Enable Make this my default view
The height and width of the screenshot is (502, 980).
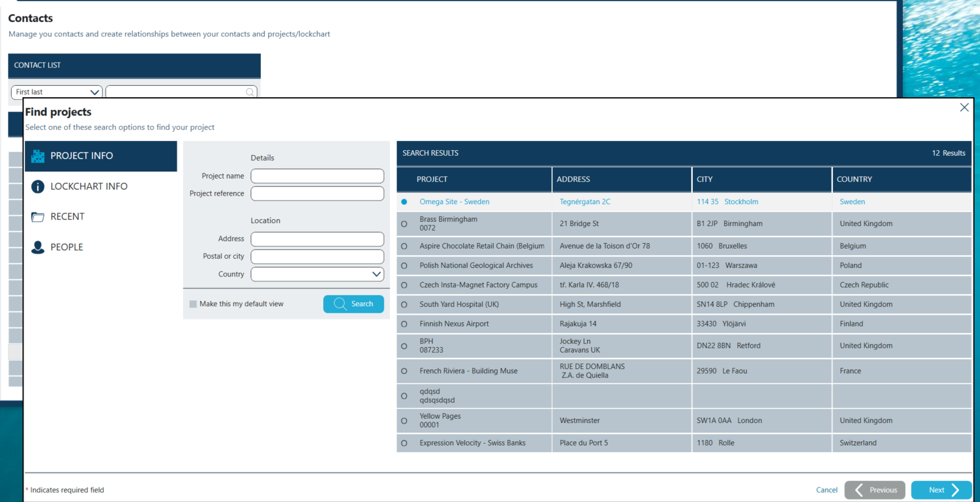click(x=193, y=304)
